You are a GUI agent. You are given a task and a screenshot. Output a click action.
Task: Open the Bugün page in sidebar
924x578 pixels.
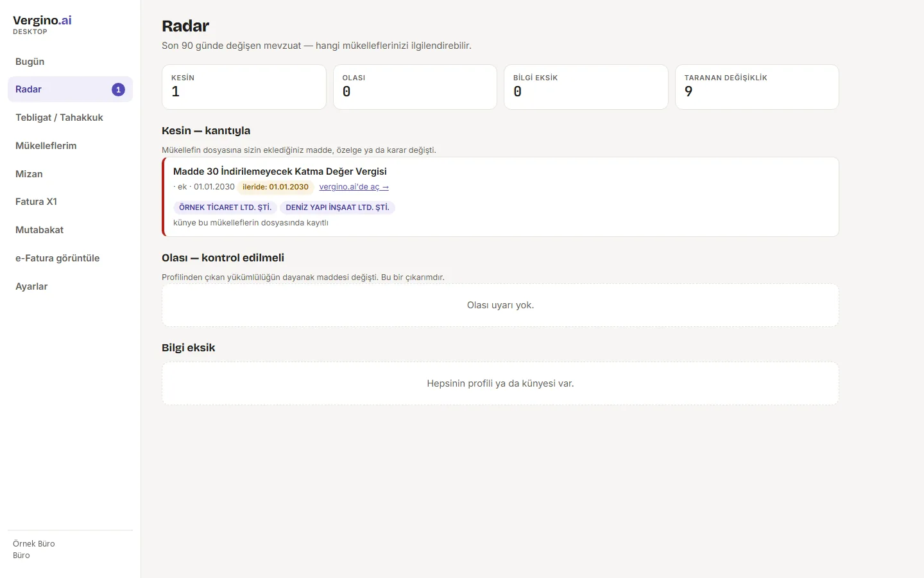tap(70, 62)
